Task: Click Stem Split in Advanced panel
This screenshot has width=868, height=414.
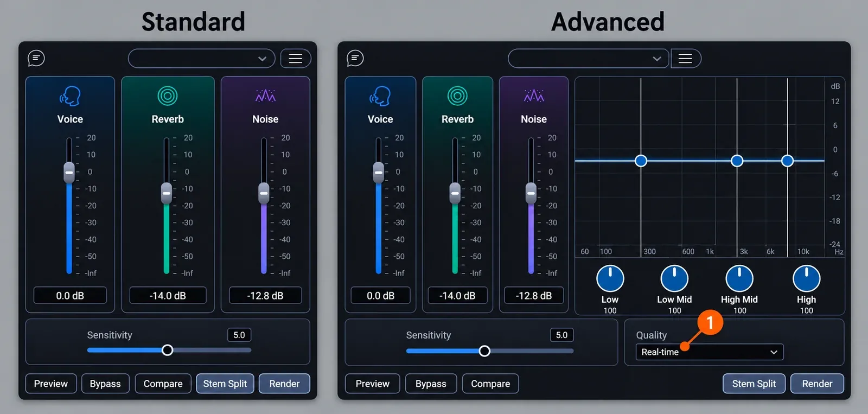Action: coord(754,384)
